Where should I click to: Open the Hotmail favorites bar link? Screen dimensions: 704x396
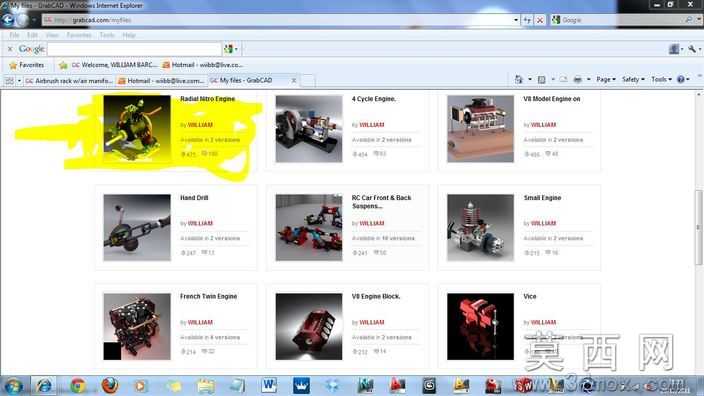202,65
